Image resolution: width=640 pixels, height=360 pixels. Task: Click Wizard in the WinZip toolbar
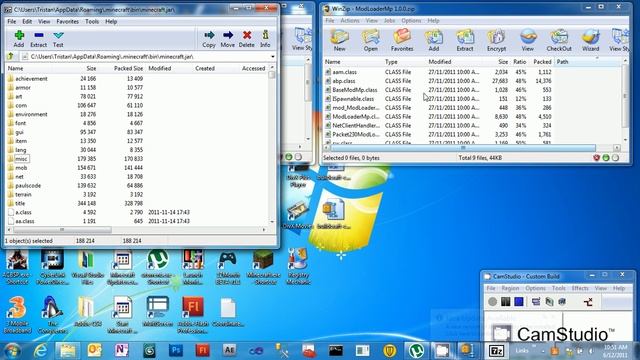tap(590, 40)
